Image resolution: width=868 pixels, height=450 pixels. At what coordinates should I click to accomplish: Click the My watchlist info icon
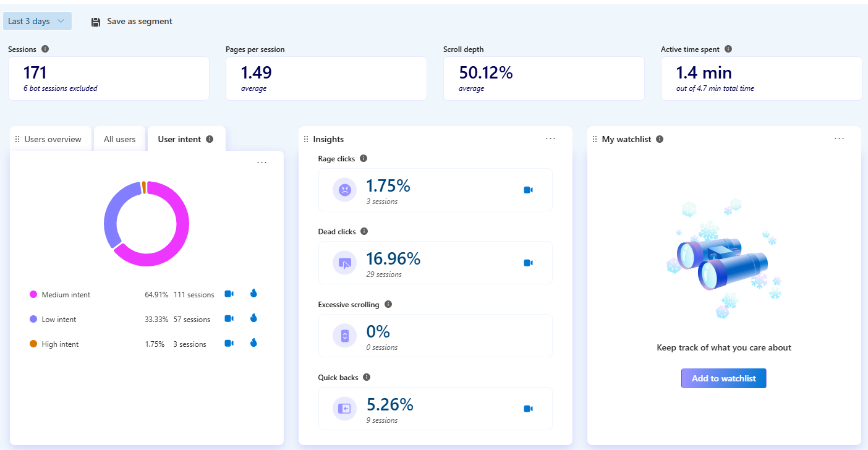coord(659,138)
